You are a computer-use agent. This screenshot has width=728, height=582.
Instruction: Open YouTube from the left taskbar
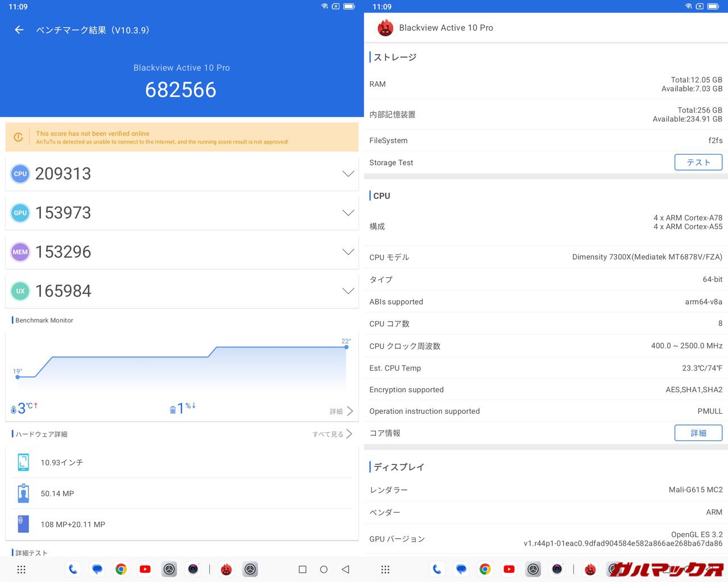point(145,569)
